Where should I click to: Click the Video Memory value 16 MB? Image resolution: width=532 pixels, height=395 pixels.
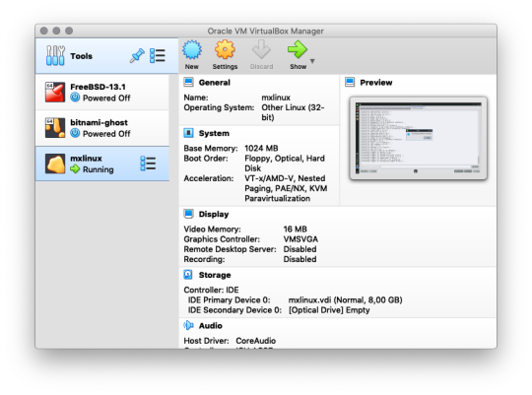(x=295, y=230)
